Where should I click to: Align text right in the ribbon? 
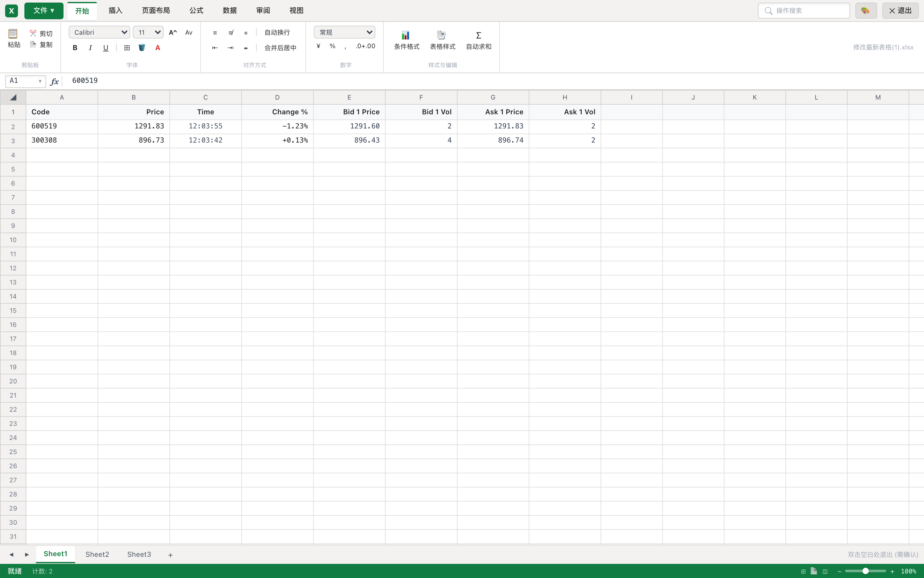pyautogui.click(x=246, y=33)
